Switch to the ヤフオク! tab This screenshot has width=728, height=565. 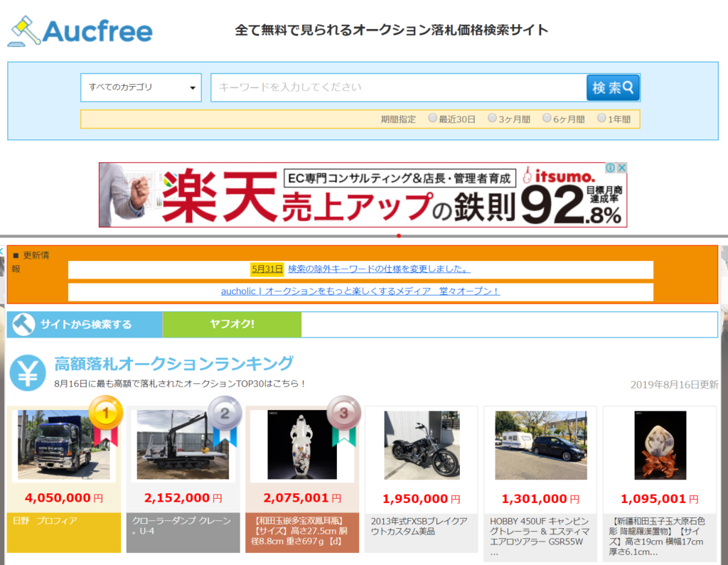pyautogui.click(x=232, y=324)
